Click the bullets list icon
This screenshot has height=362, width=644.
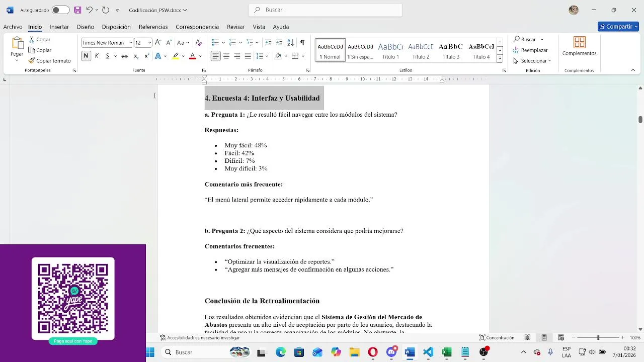click(x=215, y=43)
